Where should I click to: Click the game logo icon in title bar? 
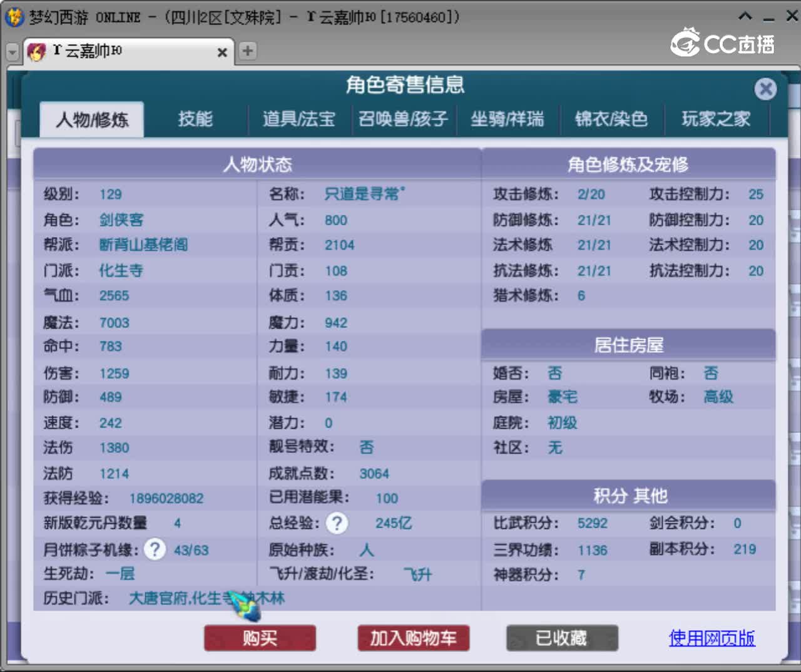[14, 17]
